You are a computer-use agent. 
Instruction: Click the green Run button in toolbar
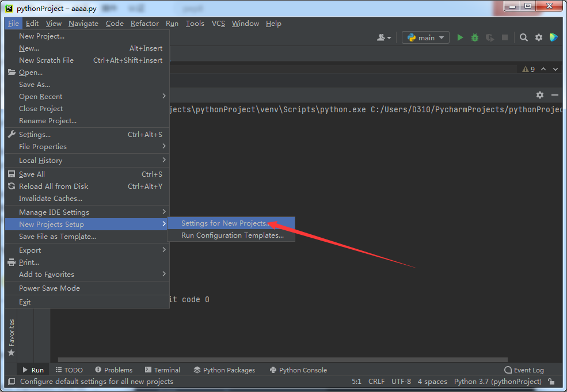coord(460,37)
